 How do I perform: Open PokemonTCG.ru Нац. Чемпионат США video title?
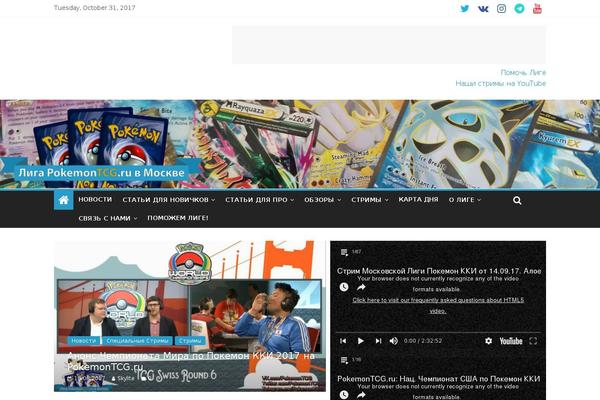(x=439, y=379)
